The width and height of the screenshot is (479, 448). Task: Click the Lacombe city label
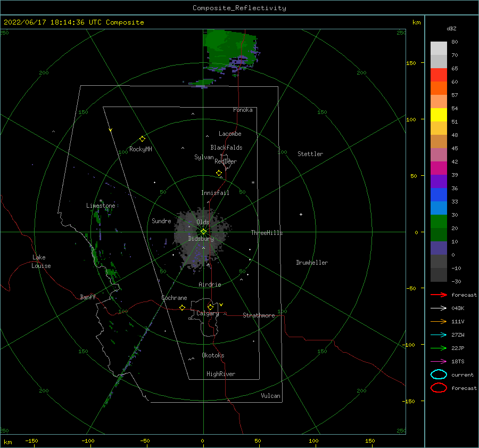(230, 134)
